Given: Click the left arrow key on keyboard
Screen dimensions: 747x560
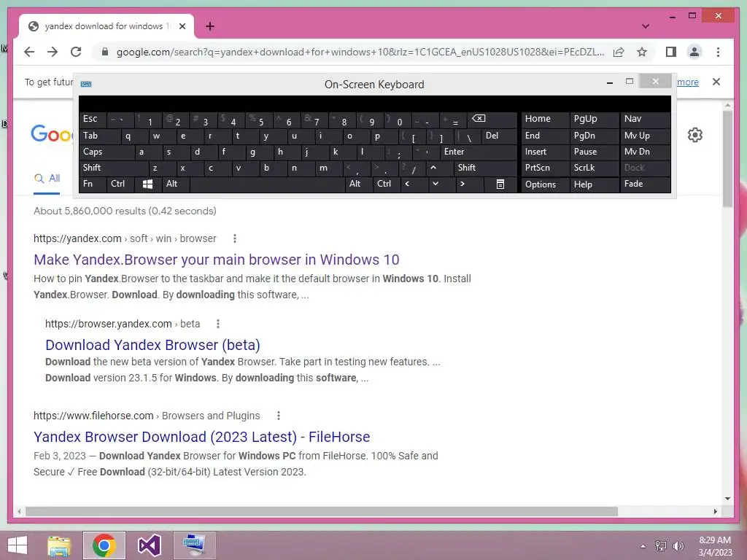Looking at the screenshot, I should (407, 184).
